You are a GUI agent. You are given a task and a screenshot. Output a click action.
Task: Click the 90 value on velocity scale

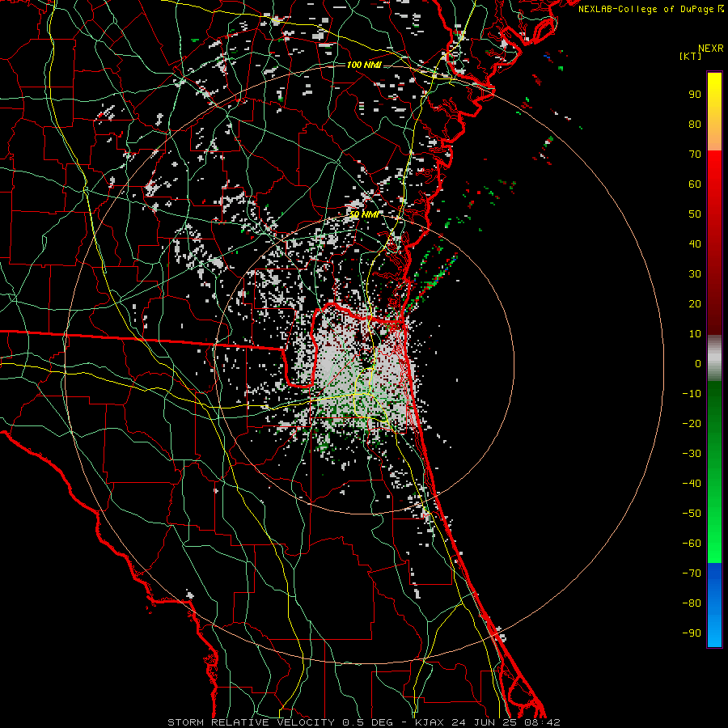click(695, 95)
